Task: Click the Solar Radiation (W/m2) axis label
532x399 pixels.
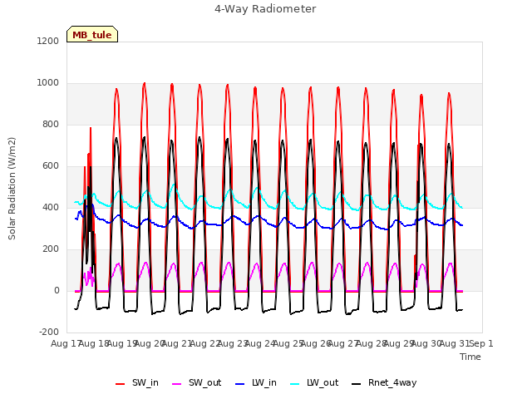Action: [12, 189]
